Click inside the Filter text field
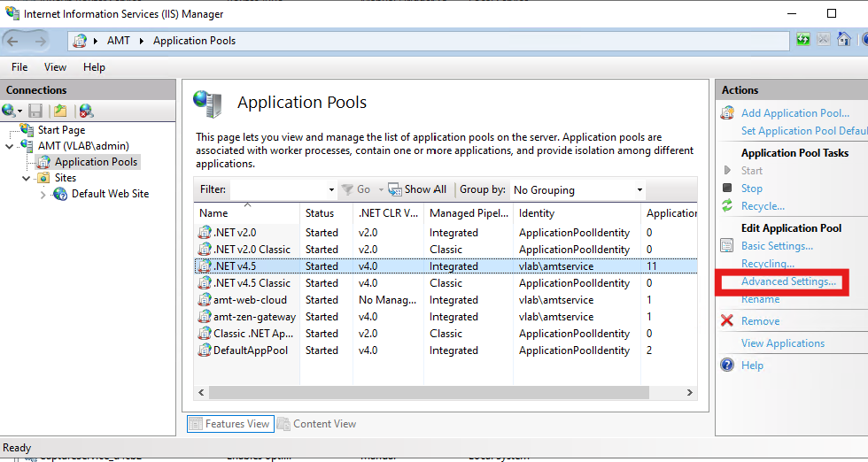The height and width of the screenshot is (462, 868). (278, 189)
